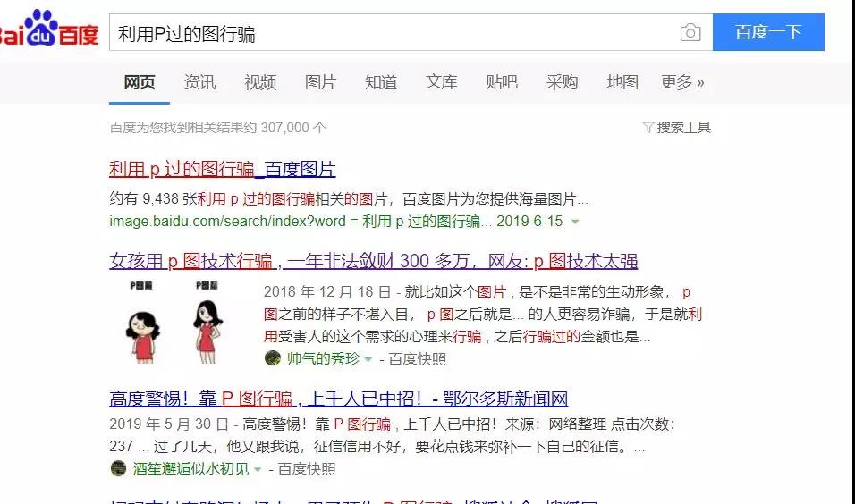Expand the 更多 » menu
This screenshot has height=504, width=855.
(x=682, y=82)
